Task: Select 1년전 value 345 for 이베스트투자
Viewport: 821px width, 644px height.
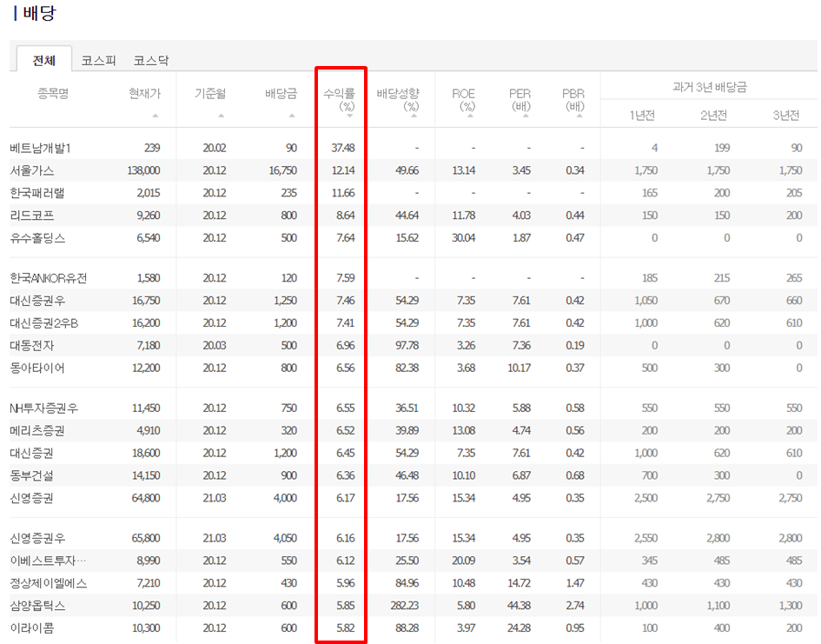Action: (x=649, y=561)
